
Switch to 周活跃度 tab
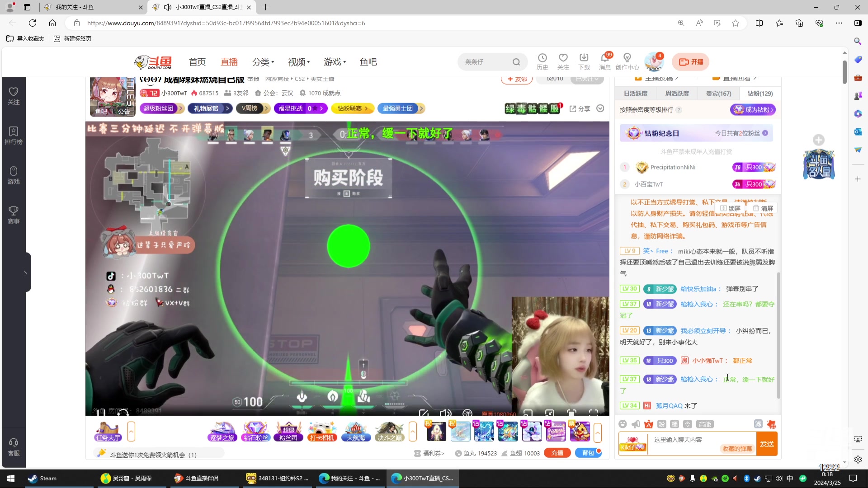pos(677,94)
